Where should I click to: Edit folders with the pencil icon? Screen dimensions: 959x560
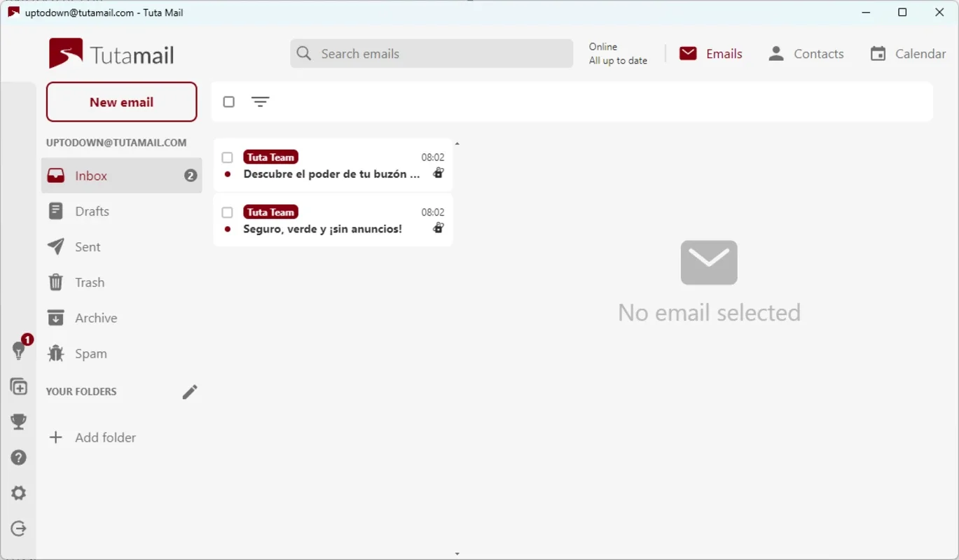click(x=190, y=392)
